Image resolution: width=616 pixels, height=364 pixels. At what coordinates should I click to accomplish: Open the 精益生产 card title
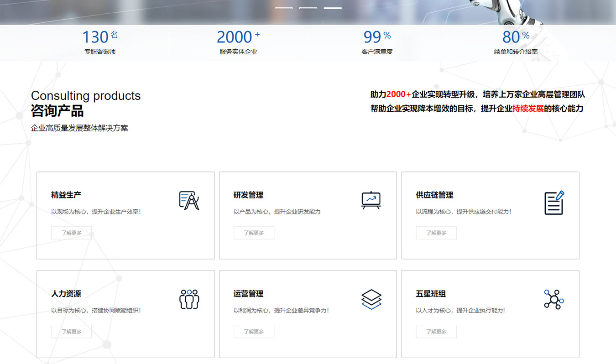pos(66,195)
